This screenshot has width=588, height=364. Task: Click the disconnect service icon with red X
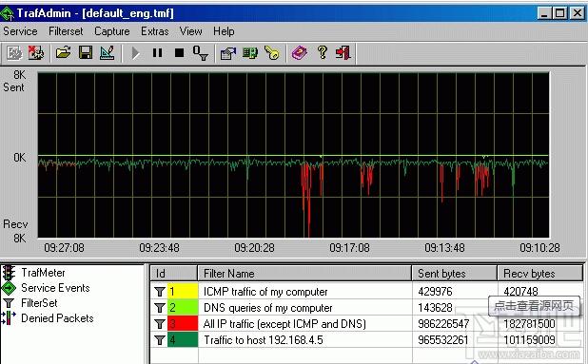(36, 53)
